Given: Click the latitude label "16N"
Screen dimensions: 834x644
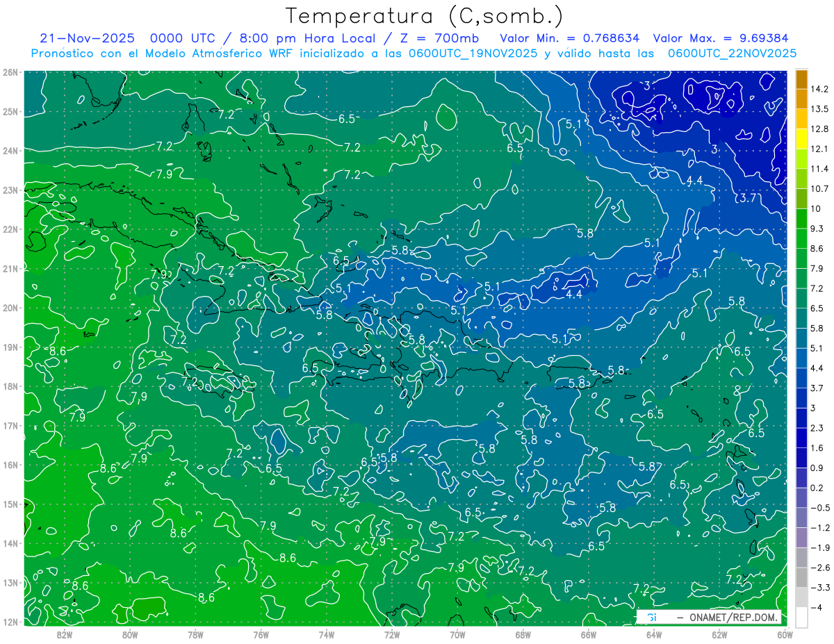Looking at the screenshot, I should tap(10, 465).
